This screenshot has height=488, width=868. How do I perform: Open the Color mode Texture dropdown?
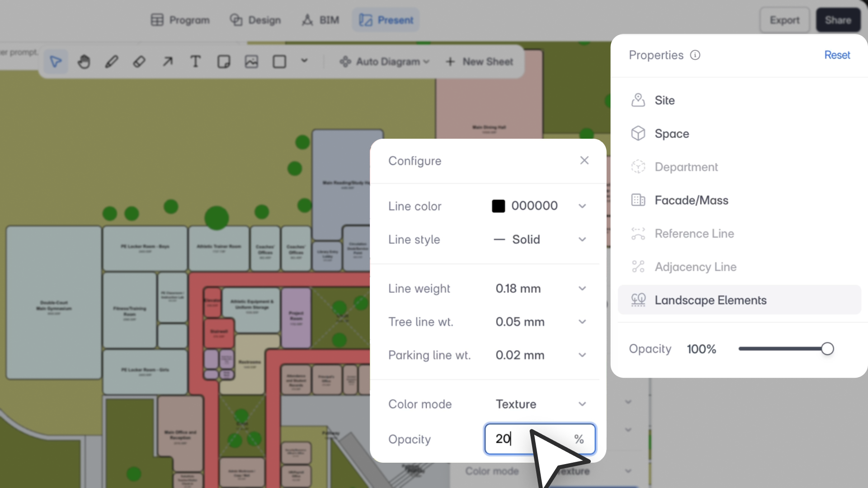click(x=582, y=404)
